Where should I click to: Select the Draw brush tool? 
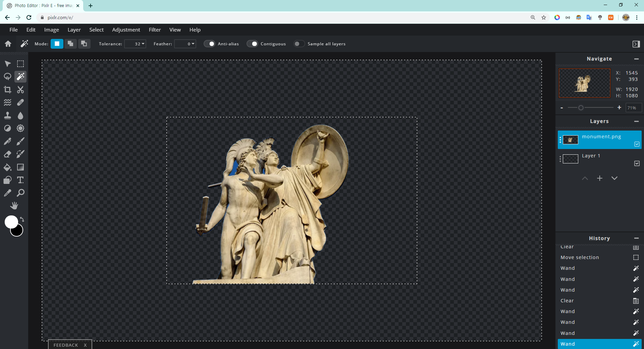pos(20,141)
